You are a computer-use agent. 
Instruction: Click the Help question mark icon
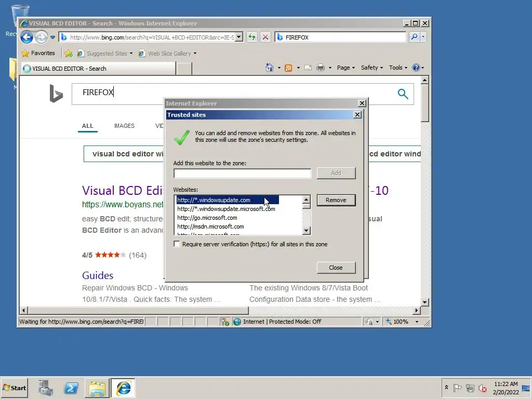click(416, 68)
